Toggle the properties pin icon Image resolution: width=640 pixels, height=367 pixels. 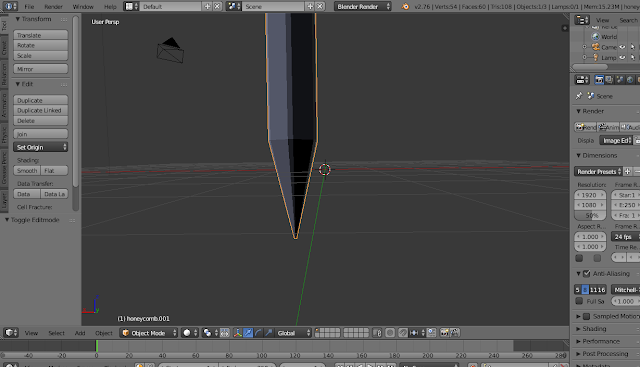click(x=579, y=96)
